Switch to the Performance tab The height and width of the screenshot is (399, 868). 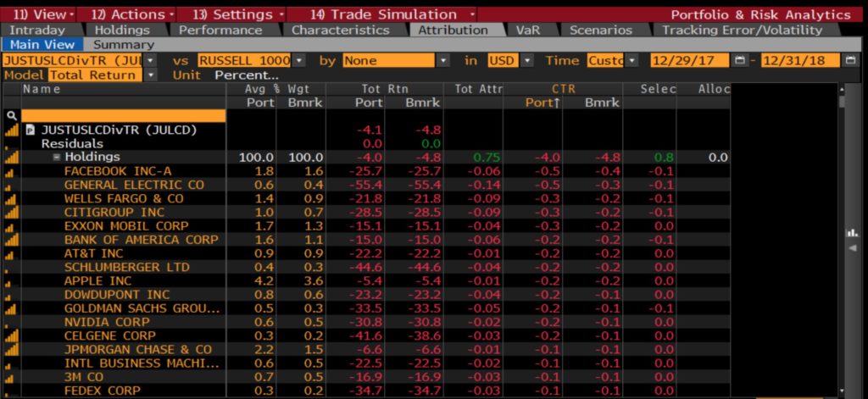tap(220, 30)
